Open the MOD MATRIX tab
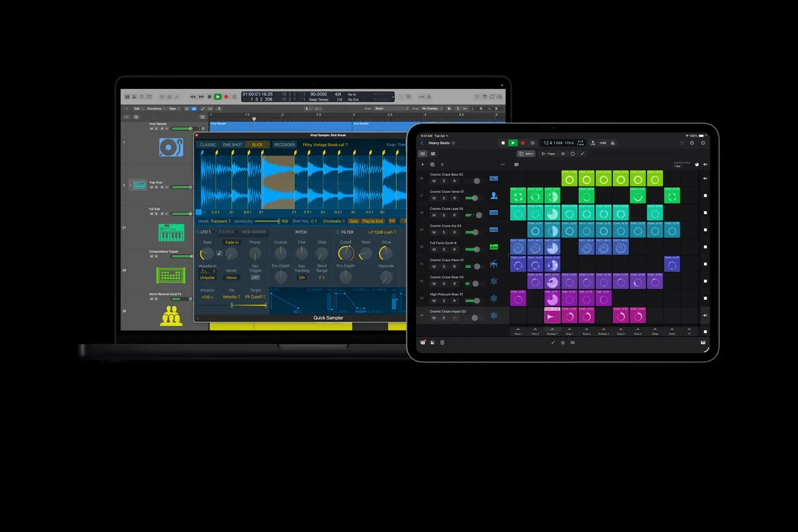Viewport: 798px width, 532px height. coord(254,232)
